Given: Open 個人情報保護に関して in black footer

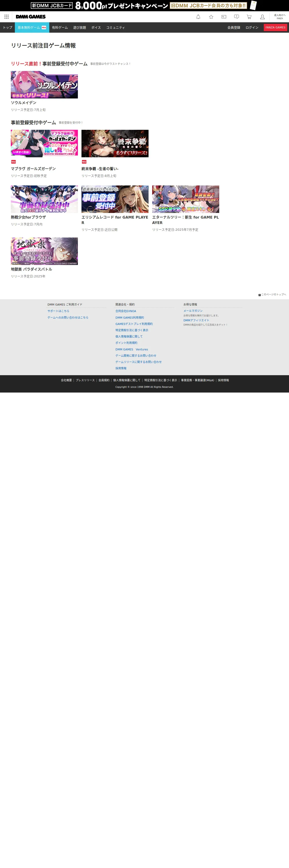Looking at the screenshot, I should click(127, 380).
